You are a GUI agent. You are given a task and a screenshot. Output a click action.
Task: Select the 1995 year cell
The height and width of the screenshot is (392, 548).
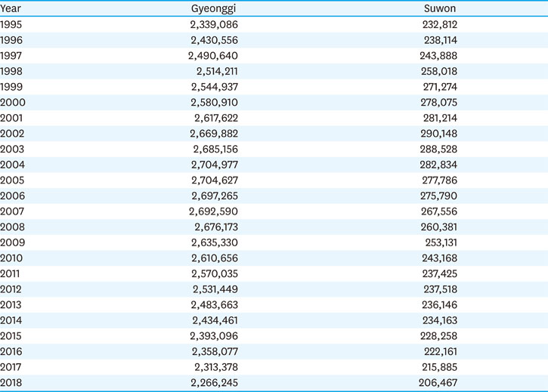pos(11,24)
